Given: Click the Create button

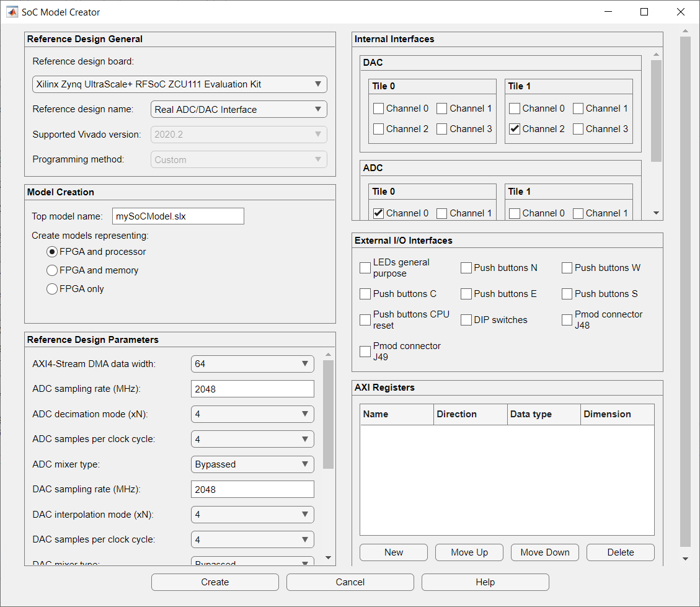Looking at the screenshot, I should [215, 582].
